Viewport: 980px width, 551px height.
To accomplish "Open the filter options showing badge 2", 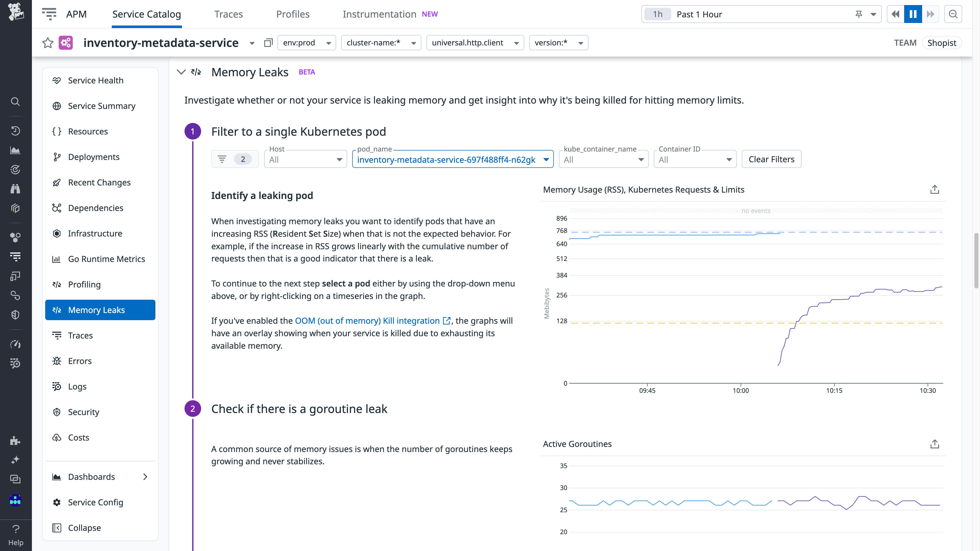I will (235, 159).
